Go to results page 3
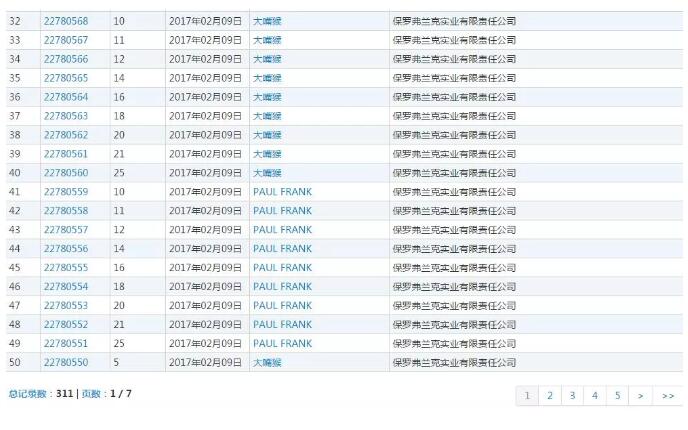Screen dimensions: 688x430 coord(572,396)
